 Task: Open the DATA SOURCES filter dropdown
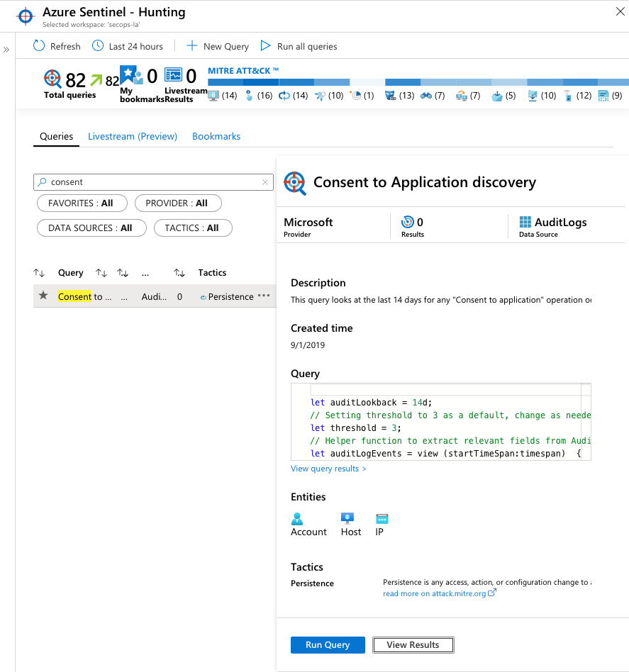coord(91,228)
